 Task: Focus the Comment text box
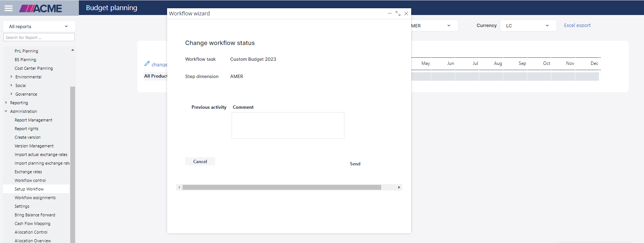[x=288, y=126]
